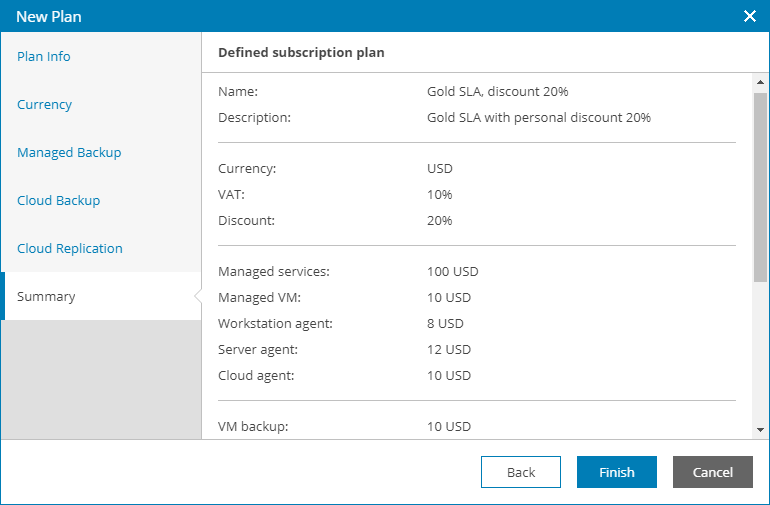This screenshot has height=505, width=770.
Task: Click the plan description value text
Action: (x=538, y=118)
